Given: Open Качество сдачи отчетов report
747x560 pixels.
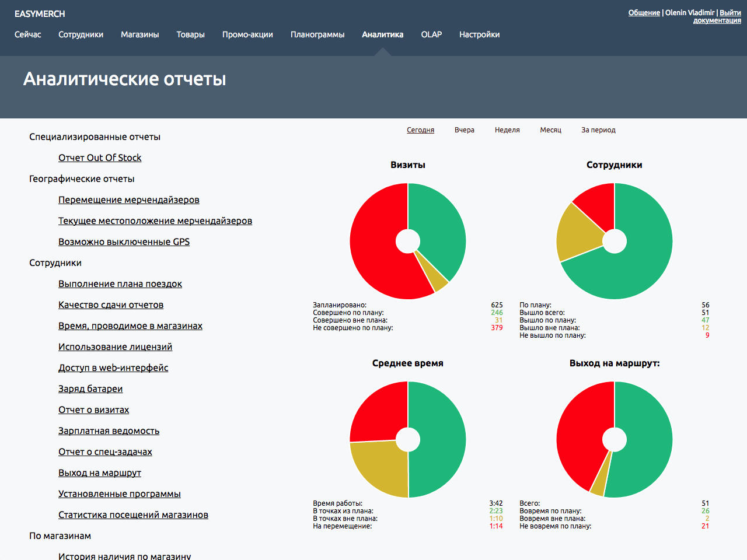Looking at the screenshot, I should tap(111, 304).
